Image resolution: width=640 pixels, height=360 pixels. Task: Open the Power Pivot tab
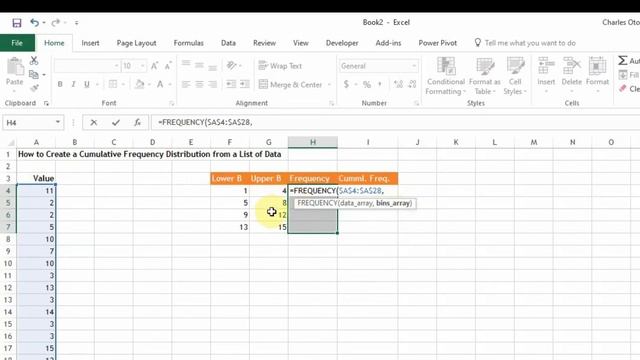pos(438,43)
